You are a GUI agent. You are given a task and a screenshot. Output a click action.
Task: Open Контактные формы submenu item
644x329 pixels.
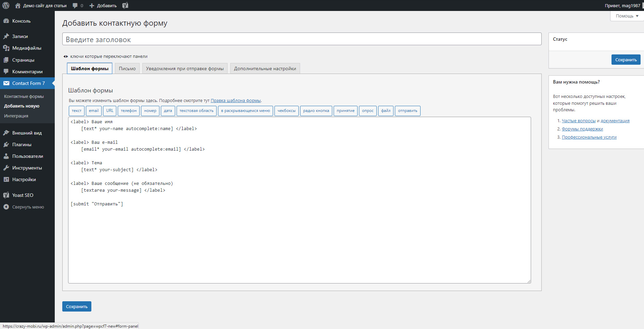tap(24, 97)
